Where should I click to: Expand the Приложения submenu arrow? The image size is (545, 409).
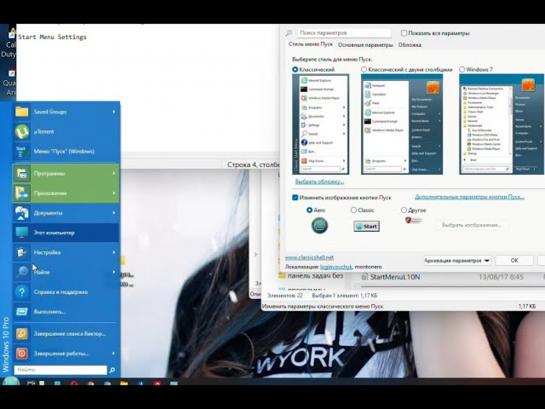[x=114, y=193]
